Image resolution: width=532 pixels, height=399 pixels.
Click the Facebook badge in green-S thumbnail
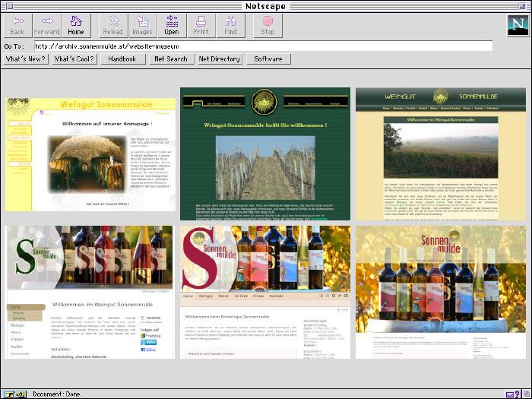pos(148,349)
